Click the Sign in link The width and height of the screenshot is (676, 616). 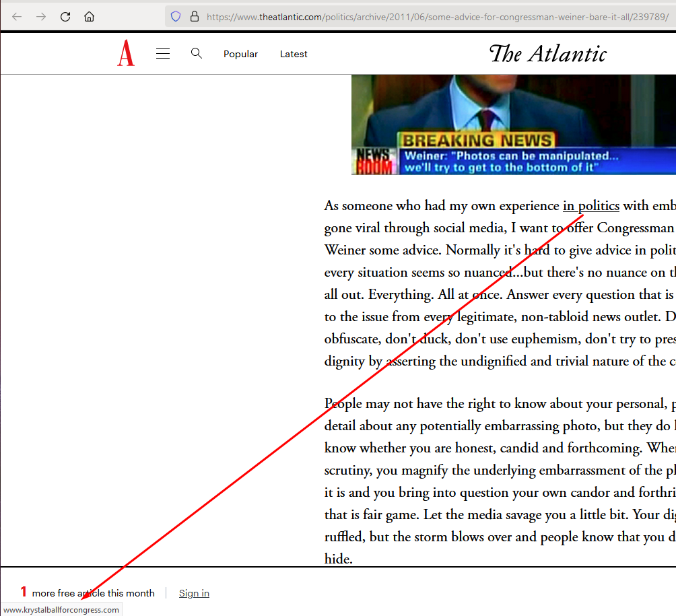coord(194,593)
